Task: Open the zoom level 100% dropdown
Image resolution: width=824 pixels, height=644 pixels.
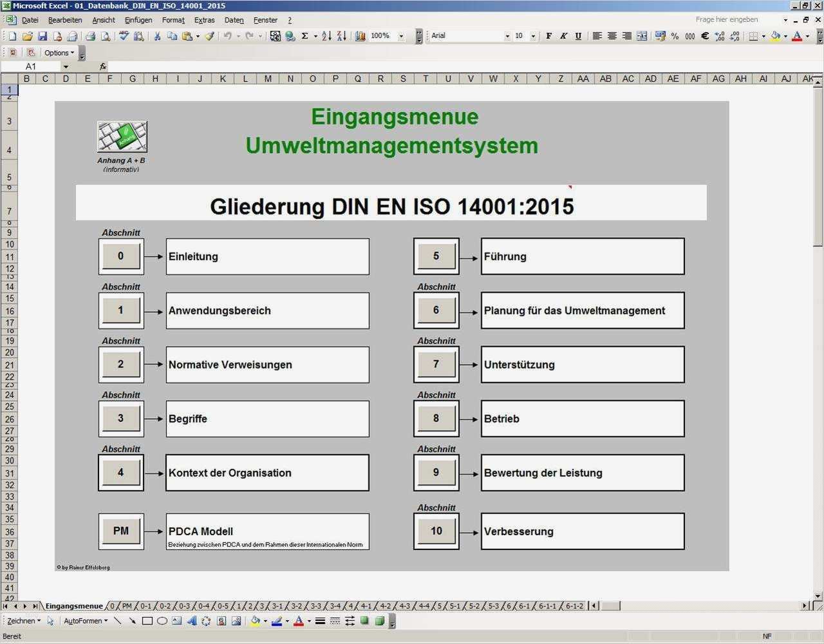Action: (x=400, y=36)
